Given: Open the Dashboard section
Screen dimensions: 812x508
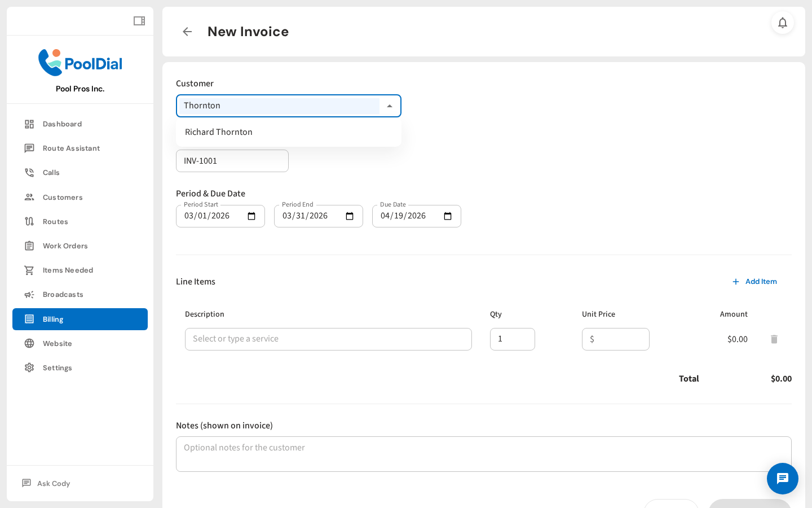Looking at the screenshot, I should click(62, 124).
